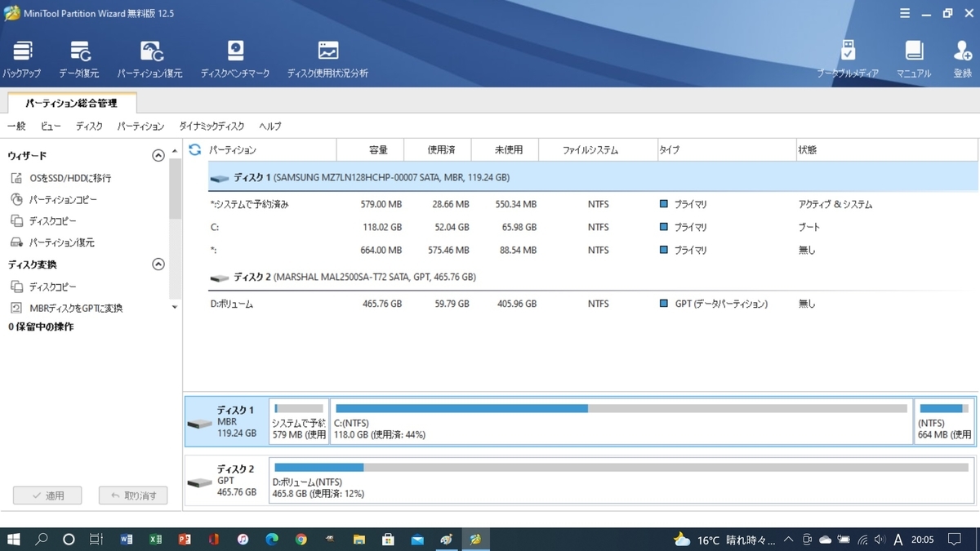This screenshot has width=980, height=551.
Task: Select OSをSSD/HDDに移行 wizard
Action: (60, 178)
